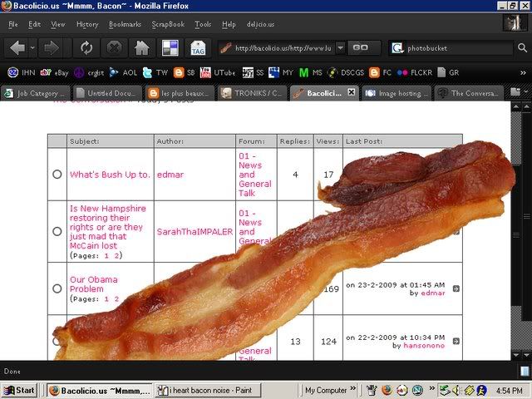Open the back history dropdown arrow
Image resolution: width=532 pixels, height=399 pixels.
32,48
